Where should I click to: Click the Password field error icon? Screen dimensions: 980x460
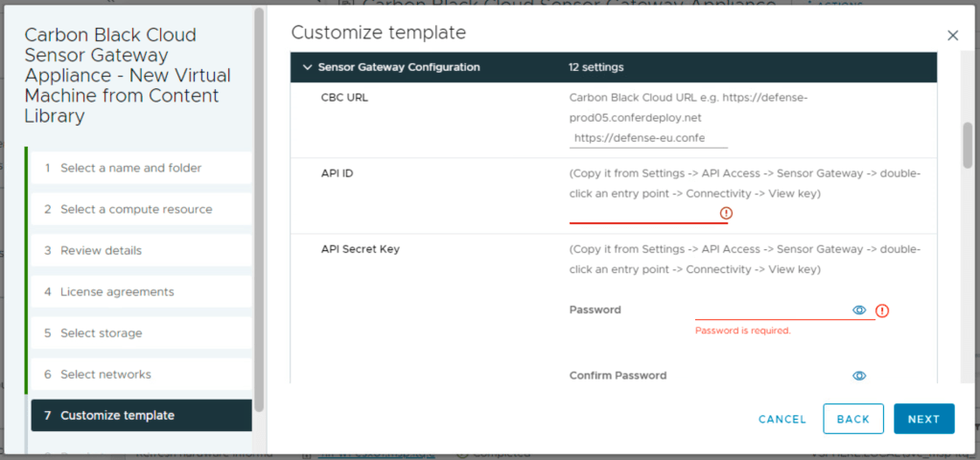tap(882, 310)
